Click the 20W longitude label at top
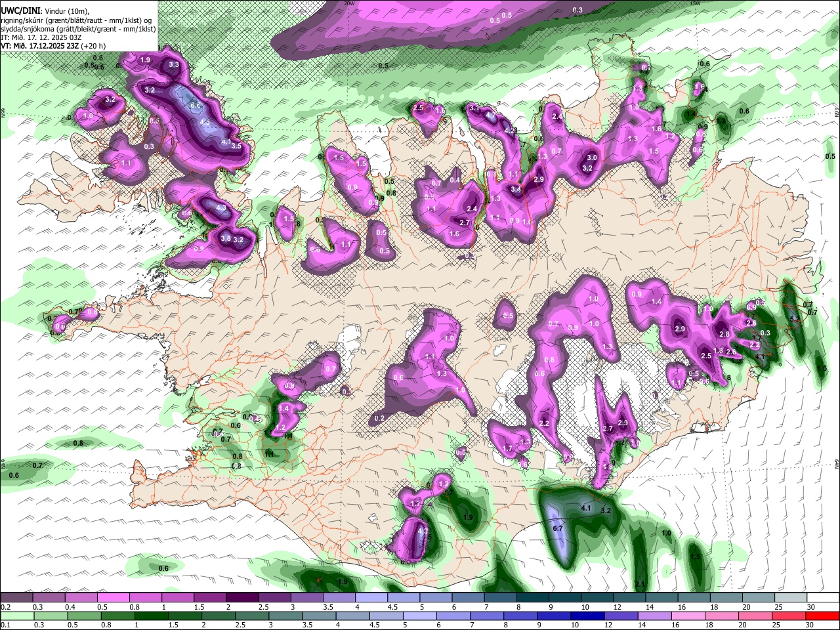Viewport: 840px width, 630px height. 349,3
